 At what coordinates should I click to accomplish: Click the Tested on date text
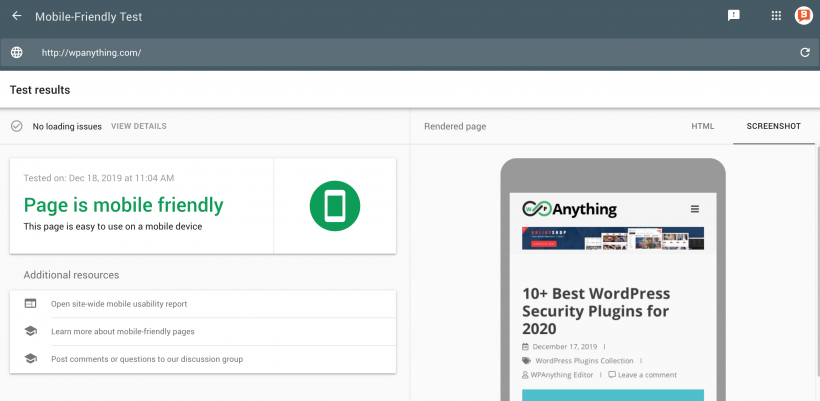(99, 178)
